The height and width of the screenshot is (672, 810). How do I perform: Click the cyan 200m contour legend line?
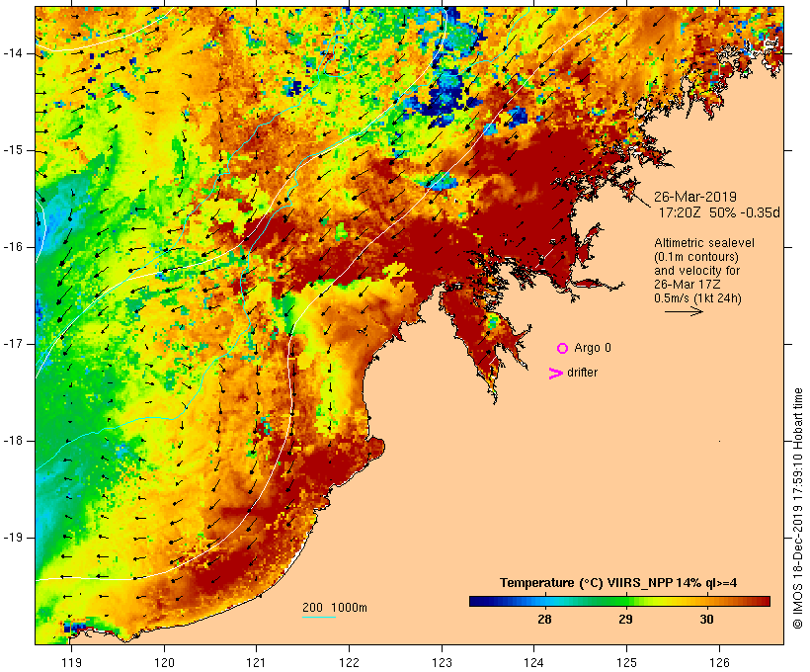tap(319, 617)
